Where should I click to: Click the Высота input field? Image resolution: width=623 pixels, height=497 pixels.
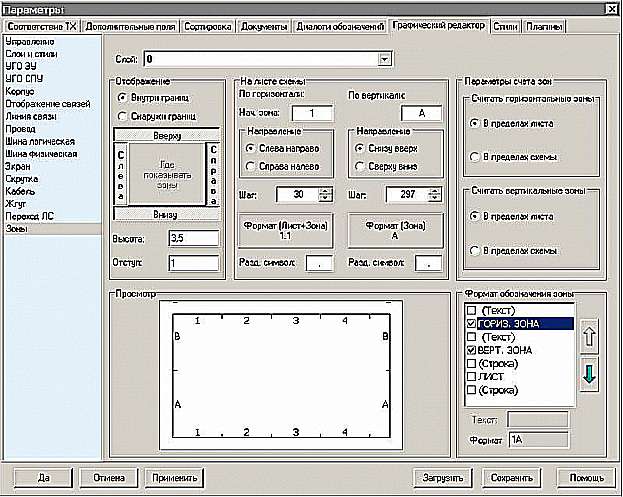[194, 238]
